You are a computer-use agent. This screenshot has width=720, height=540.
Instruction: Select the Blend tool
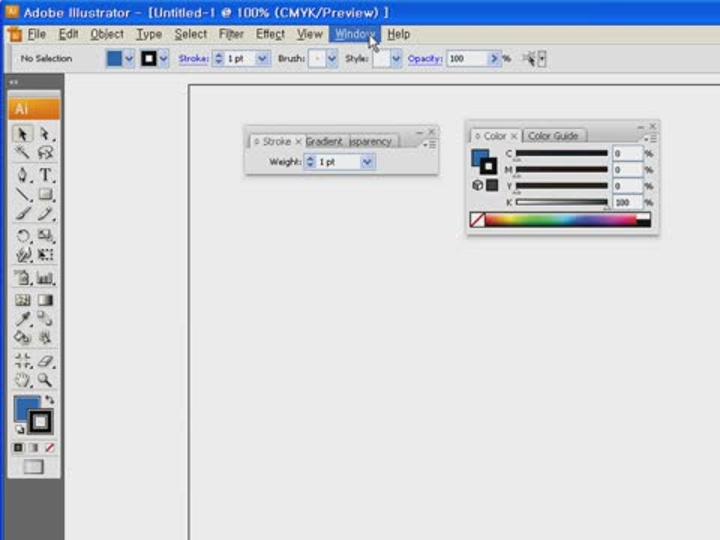point(45,319)
